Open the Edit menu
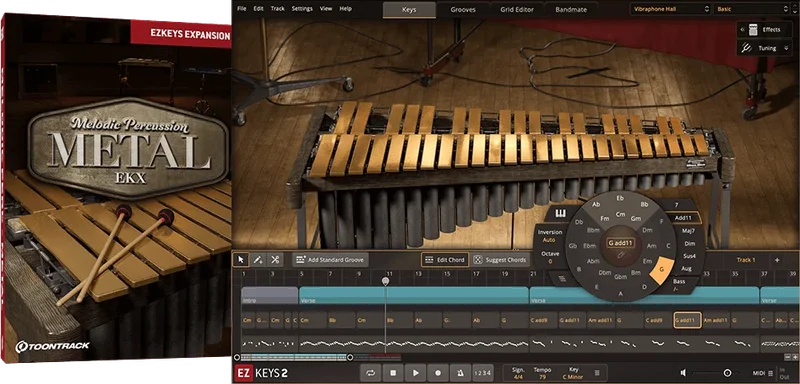The image size is (800, 384). tap(259, 9)
